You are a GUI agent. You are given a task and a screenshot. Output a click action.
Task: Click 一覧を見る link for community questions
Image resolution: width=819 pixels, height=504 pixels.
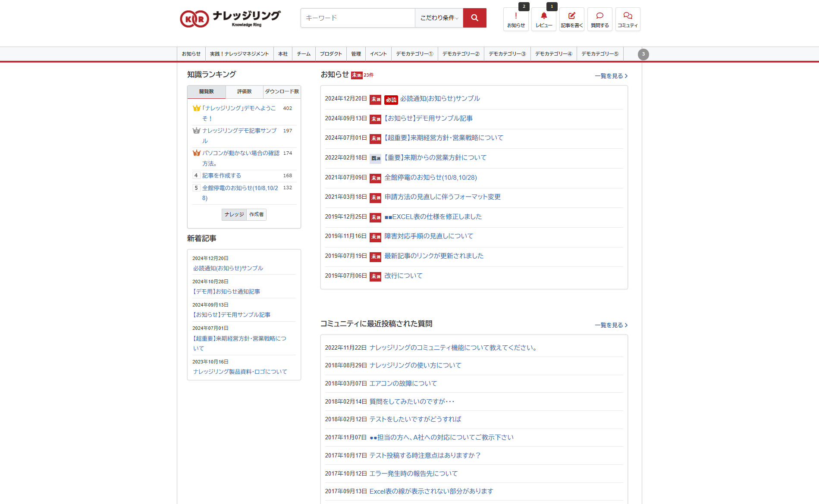click(611, 325)
